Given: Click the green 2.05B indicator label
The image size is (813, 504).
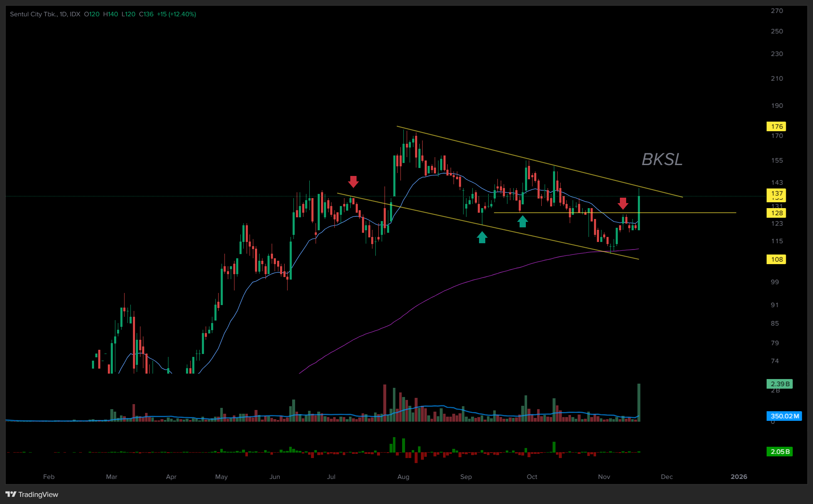Looking at the screenshot, I should pos(780,451).
